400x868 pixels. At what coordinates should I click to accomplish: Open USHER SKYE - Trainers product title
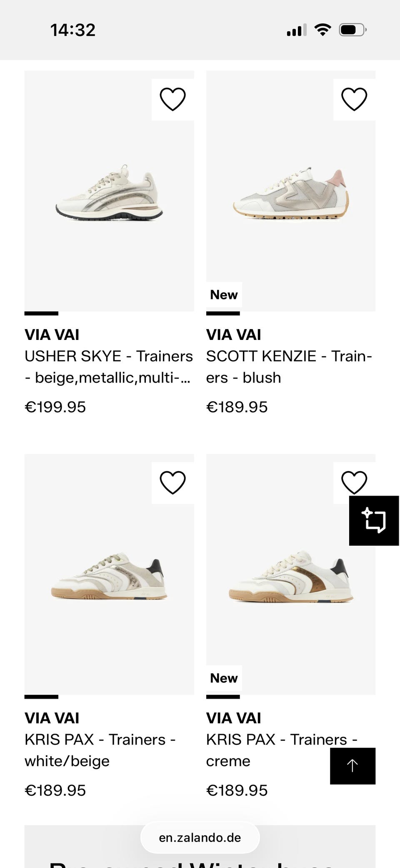(x=109, y=367)
